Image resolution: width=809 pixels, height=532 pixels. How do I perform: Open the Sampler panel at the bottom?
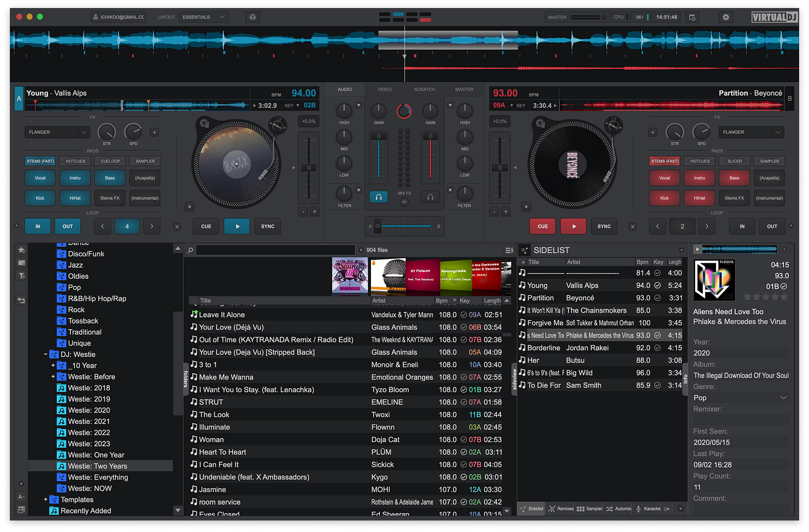[x=590, y=508]
